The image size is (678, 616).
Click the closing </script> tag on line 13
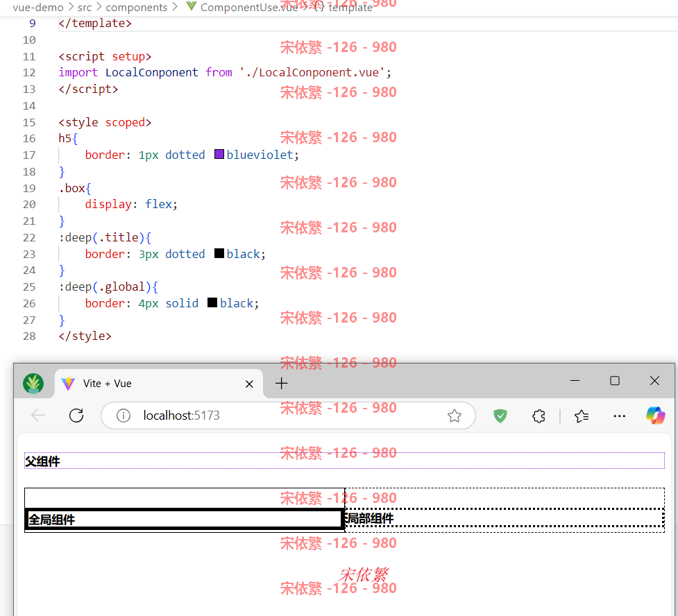pyautogui.click(x=88, y=89)
